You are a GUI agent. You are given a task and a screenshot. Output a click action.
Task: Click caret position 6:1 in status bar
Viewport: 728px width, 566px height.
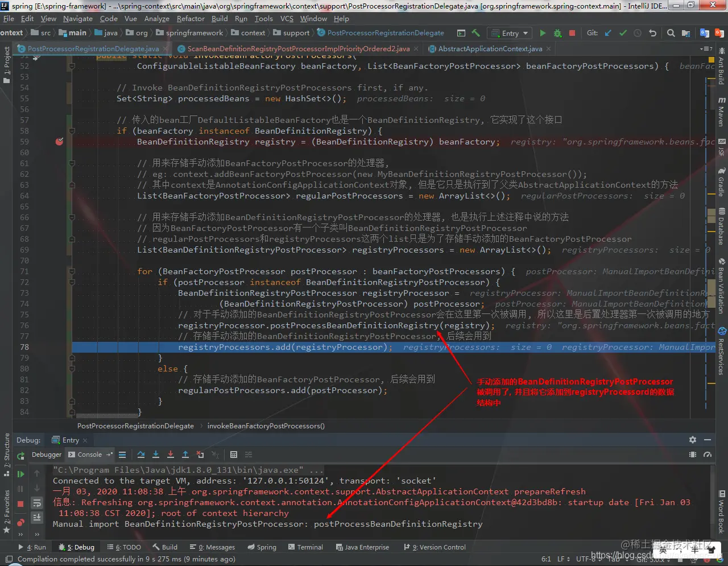tap(546, 559)
